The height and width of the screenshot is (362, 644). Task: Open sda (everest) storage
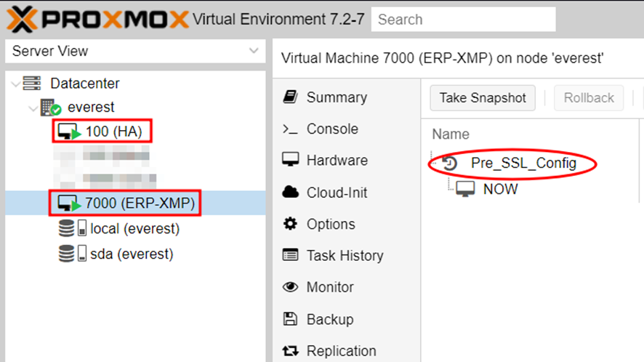pos(132,254)
